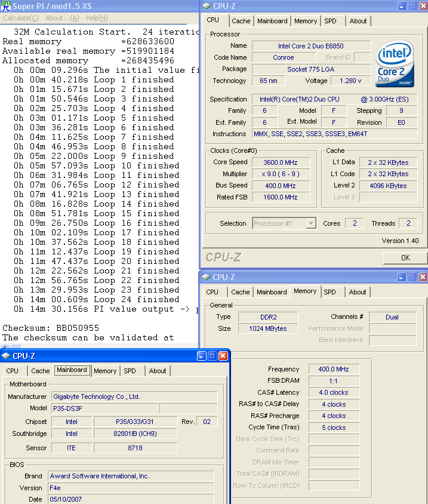The image size is (428, 504).
Task: Click the Voltage value 1.280 v
Action: [x=350, y=81]
